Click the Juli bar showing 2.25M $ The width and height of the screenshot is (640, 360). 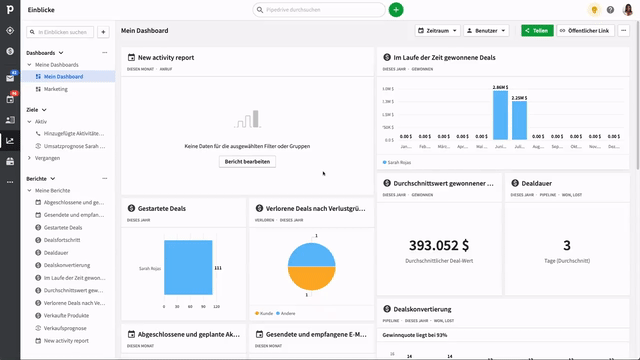[x=519, y=120]
